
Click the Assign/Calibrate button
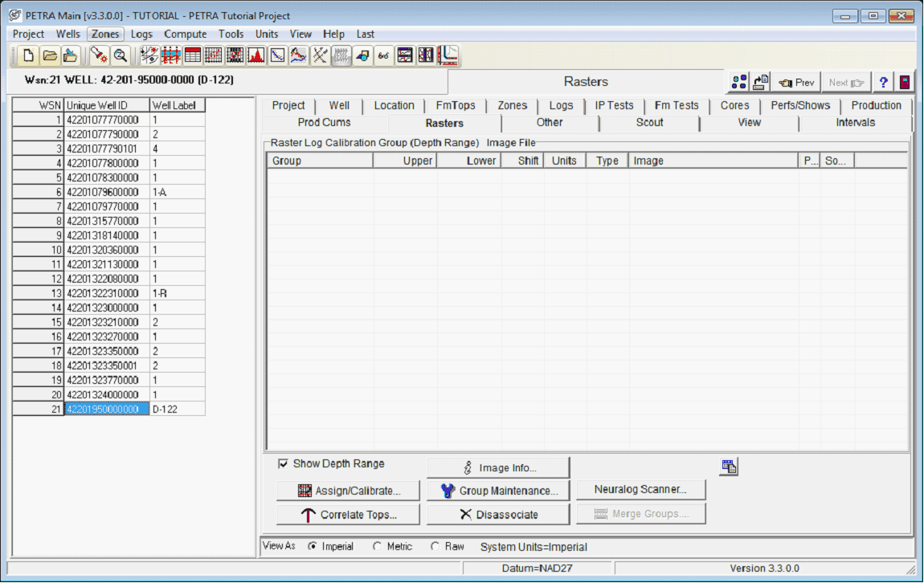tap(349, 491)
